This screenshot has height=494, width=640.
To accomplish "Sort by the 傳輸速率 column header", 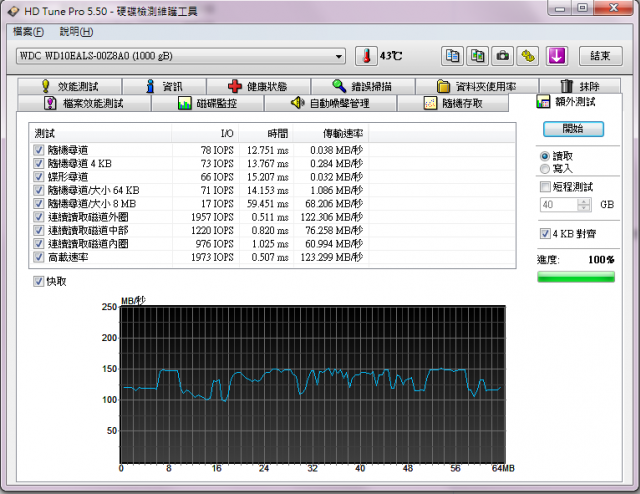I will [x=331, y=133].
